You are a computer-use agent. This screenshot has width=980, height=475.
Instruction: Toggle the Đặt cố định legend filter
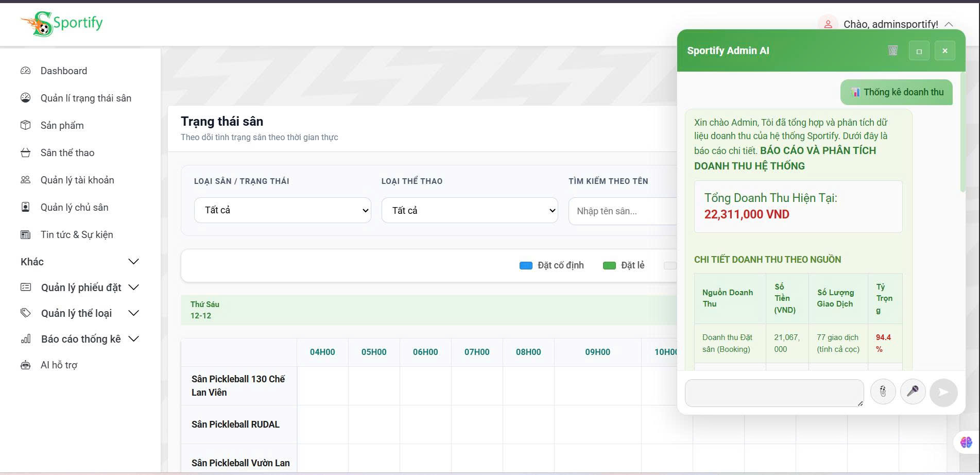[525, 265]
